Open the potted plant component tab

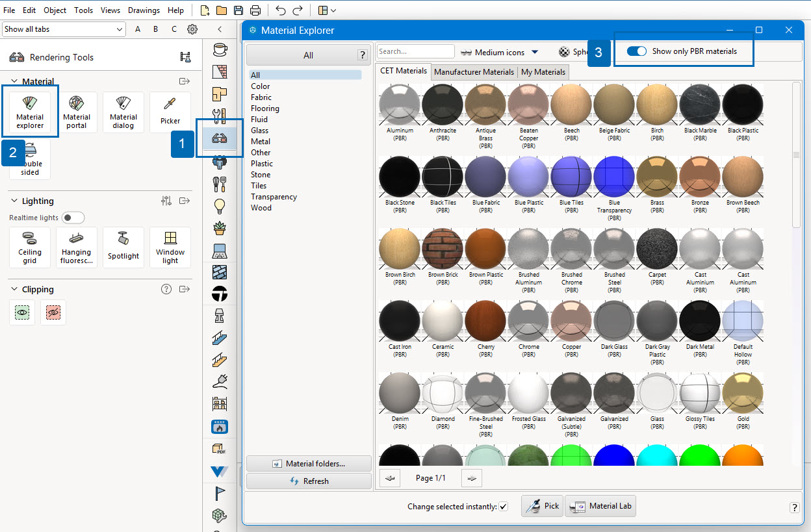220,228
